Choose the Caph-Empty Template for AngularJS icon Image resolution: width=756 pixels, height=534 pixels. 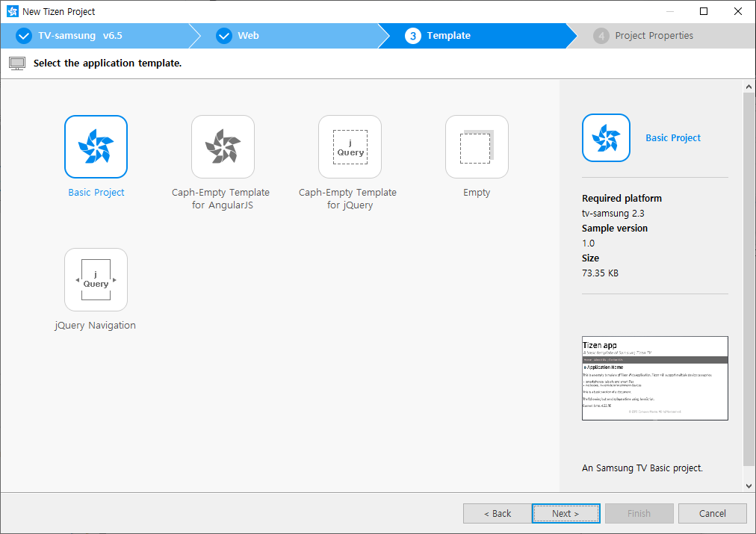223,146
